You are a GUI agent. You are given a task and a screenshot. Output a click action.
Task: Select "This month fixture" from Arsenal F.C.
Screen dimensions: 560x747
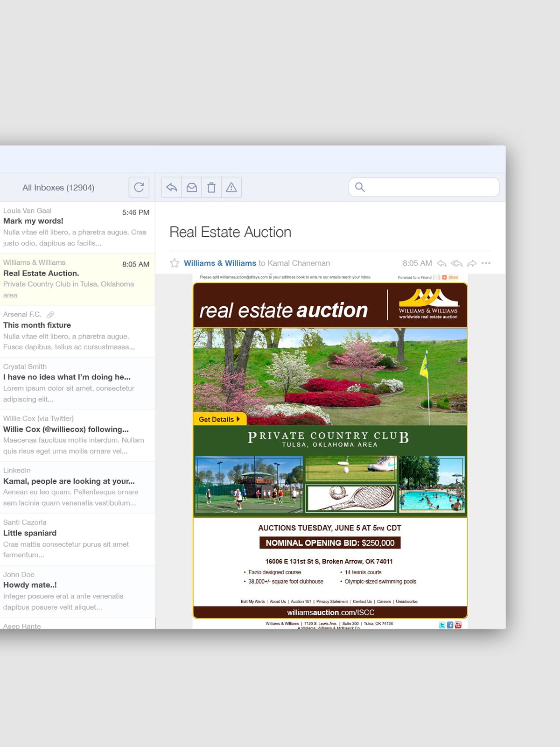tap(77, 331)
